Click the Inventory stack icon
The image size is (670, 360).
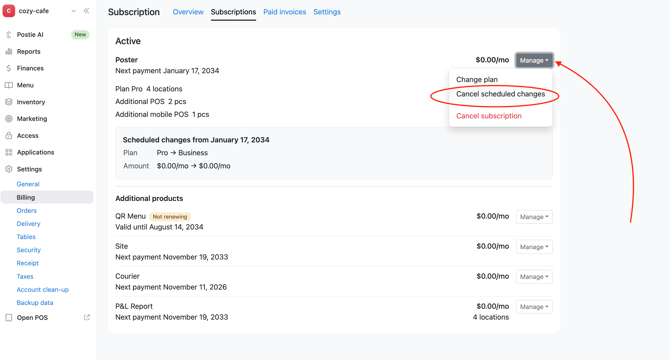(9, 102)
